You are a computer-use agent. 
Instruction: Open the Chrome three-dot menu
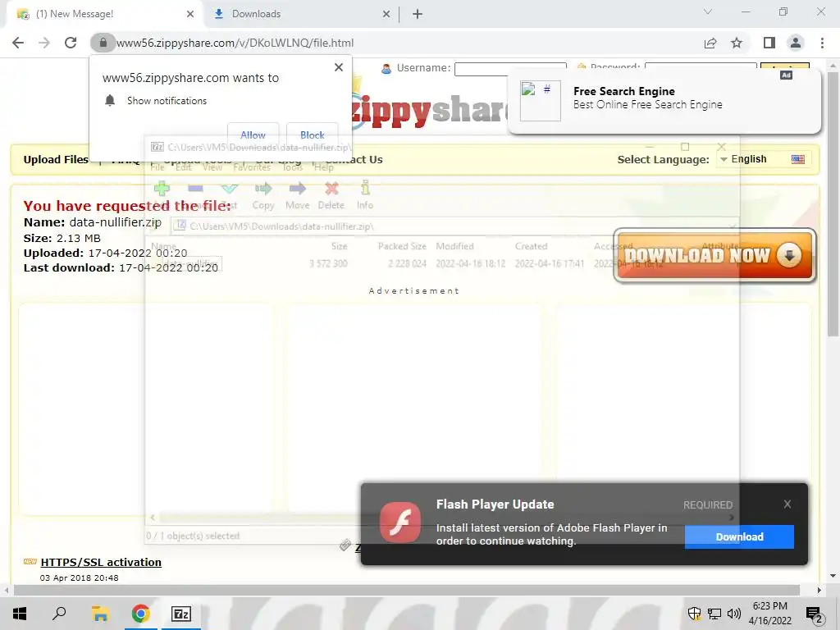tap(822, 43)
